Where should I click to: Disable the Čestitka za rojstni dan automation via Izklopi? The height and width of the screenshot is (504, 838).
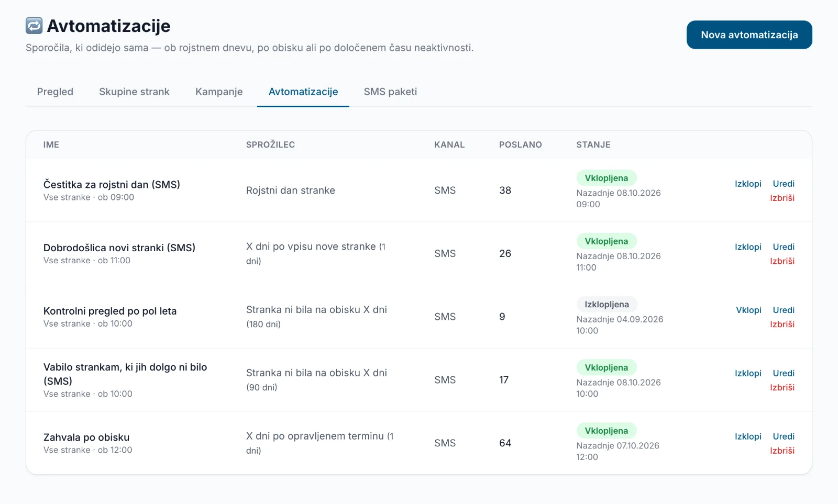point(748,184)
